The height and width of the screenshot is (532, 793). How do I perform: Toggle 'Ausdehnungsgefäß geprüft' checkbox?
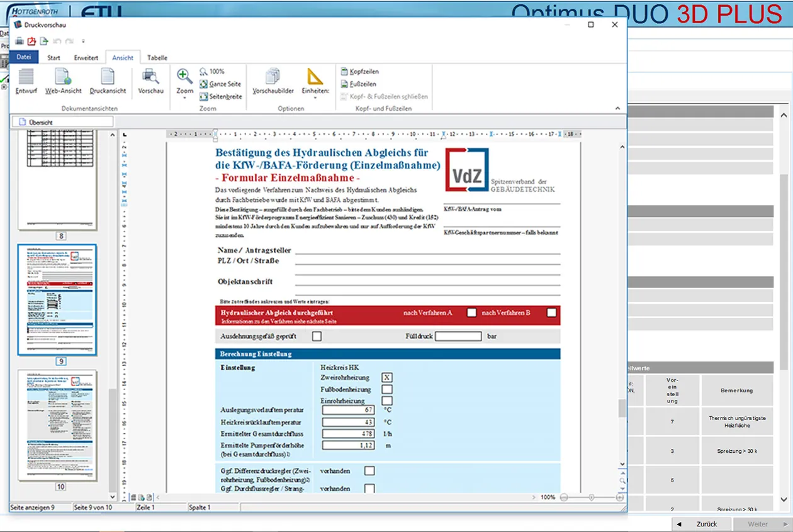pos(317,336)
